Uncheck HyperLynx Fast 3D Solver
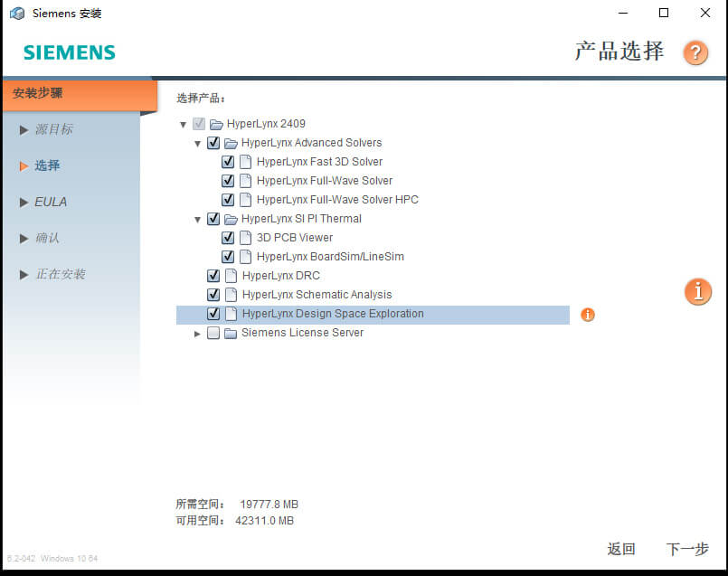The width and height of the screenshot is (728, 576). pos(228,162)
